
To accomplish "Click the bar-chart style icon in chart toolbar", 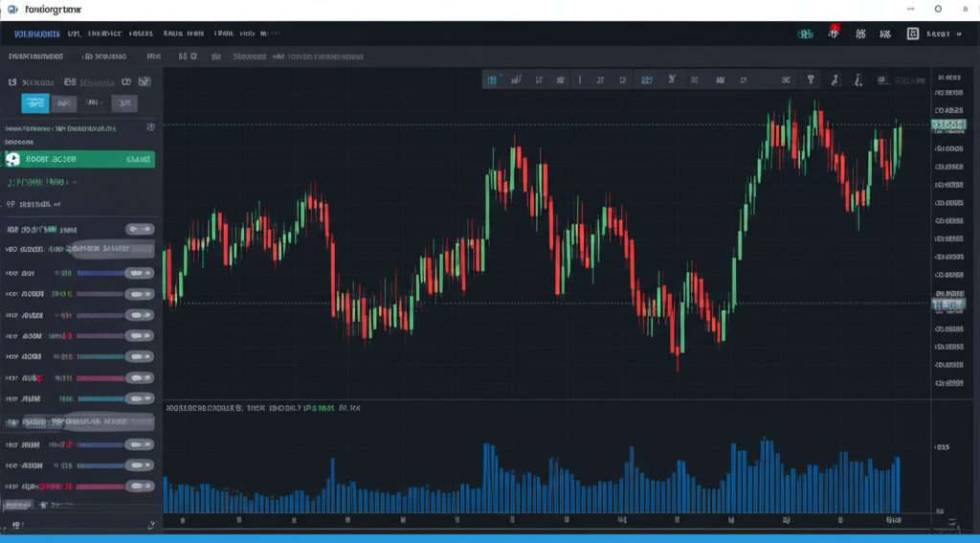I will pos(518,80).
